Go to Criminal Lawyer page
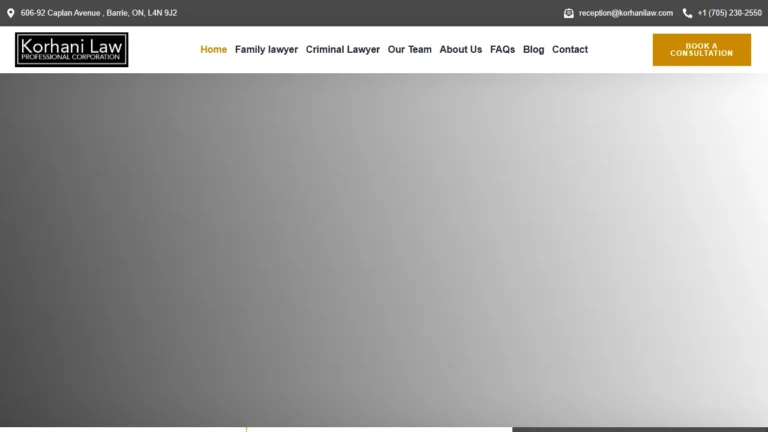Image resolution: width=768 pixels, height=432 pixels. (343, 49)
